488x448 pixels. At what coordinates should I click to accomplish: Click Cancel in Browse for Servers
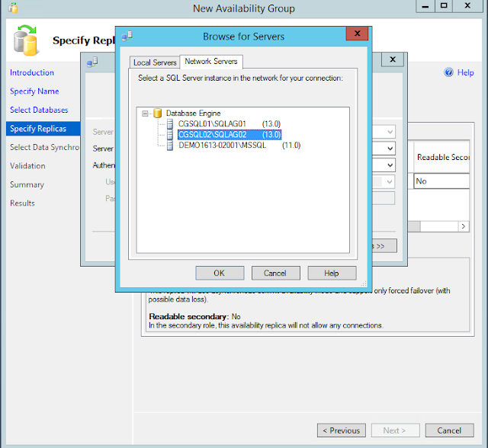click(275, 273)
